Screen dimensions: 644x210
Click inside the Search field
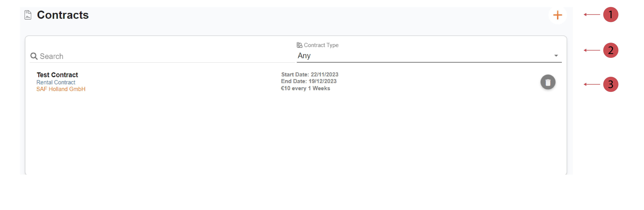100,56
